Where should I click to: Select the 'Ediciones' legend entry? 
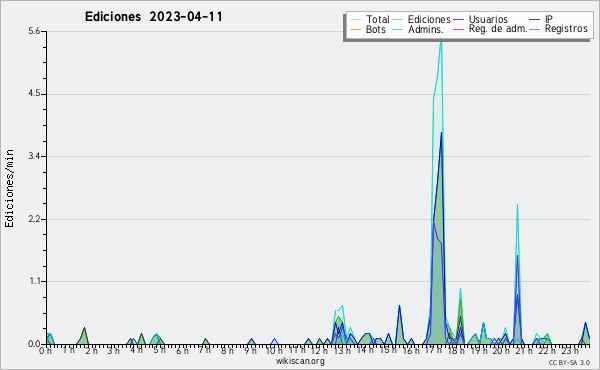click(429, 19)
